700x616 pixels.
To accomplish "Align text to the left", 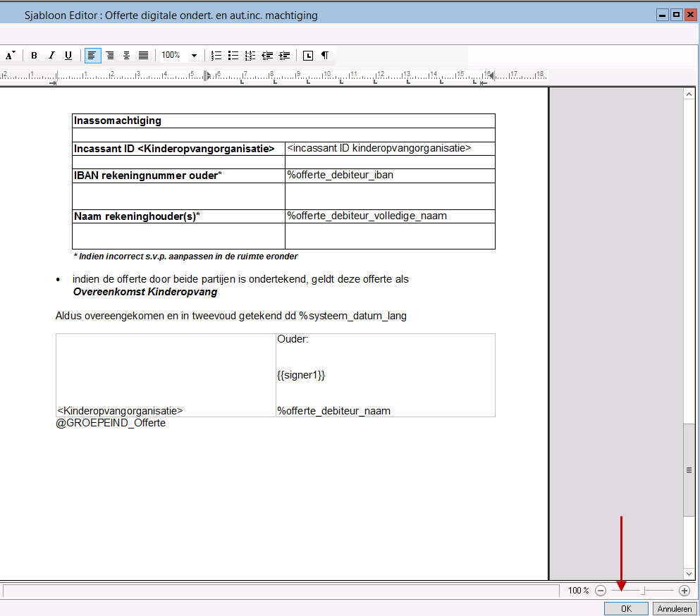I will pyautogui.click(x=92, y=56).
